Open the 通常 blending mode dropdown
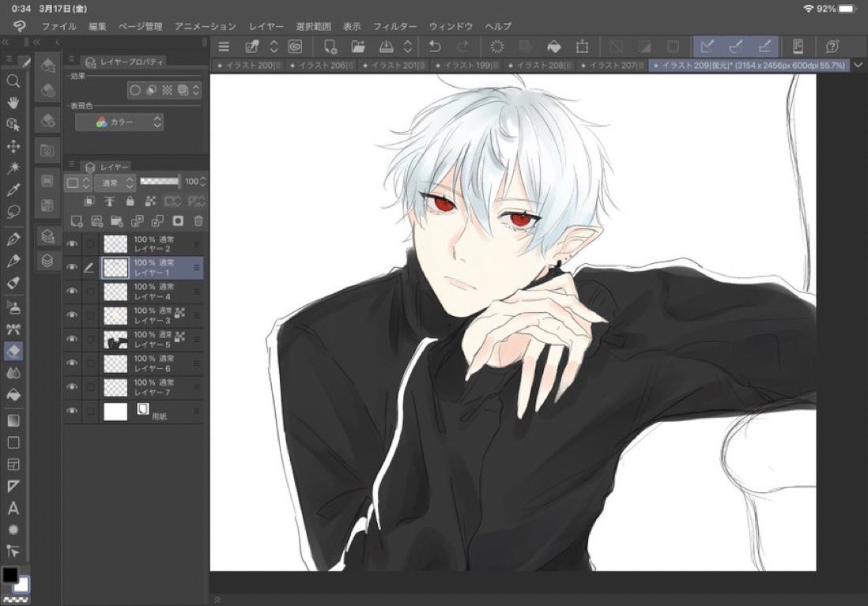The image size is (868, 606). point(115,182)
